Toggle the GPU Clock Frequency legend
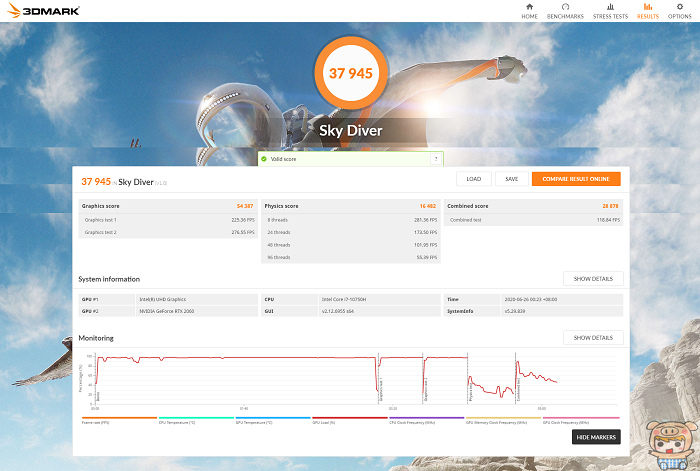Image resolution: width=700 pixels, height=471 pixels. pos(581,420)
